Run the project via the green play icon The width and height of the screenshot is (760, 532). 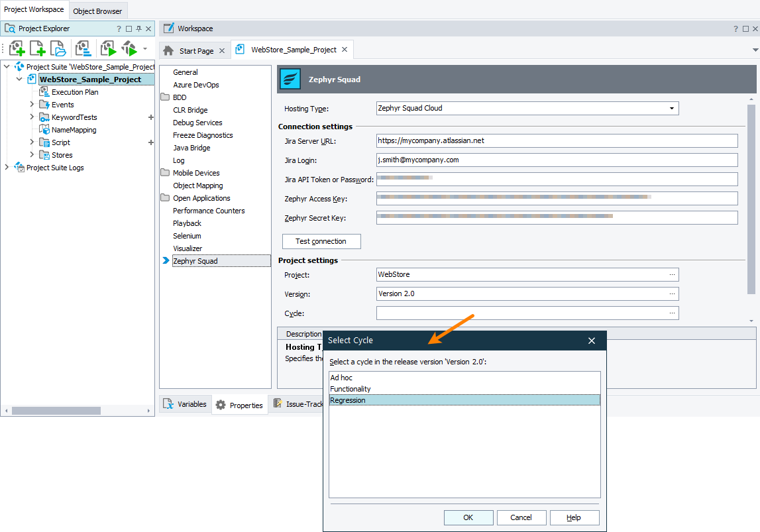click(x=107, y=48)
